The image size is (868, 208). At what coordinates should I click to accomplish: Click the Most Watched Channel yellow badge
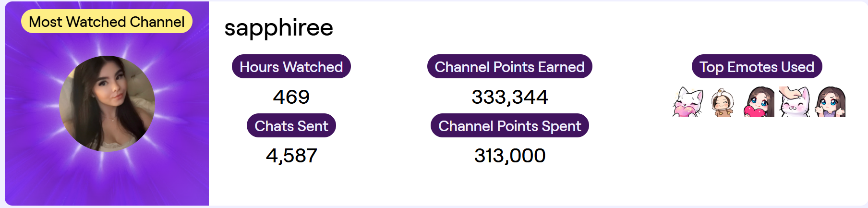click(x=107, y=22)
